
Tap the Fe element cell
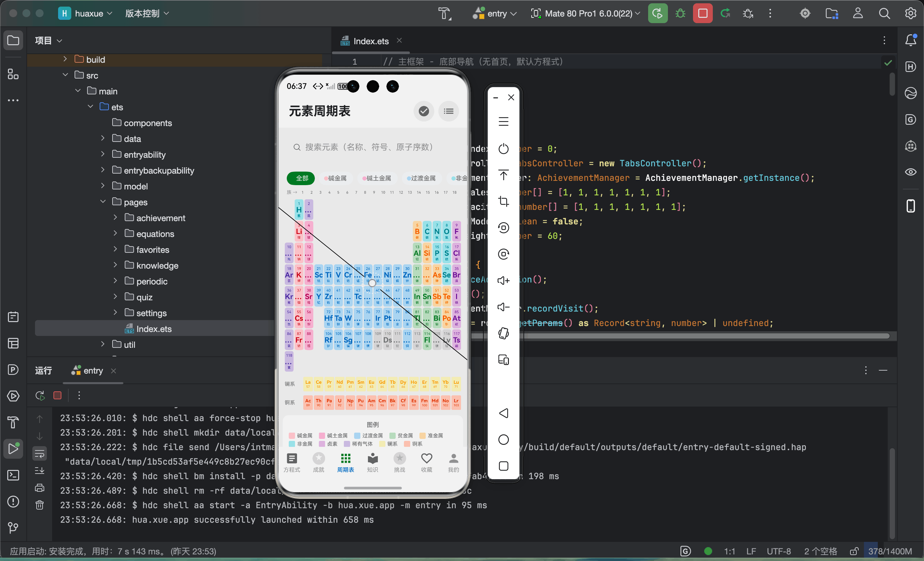click(368, 275)
